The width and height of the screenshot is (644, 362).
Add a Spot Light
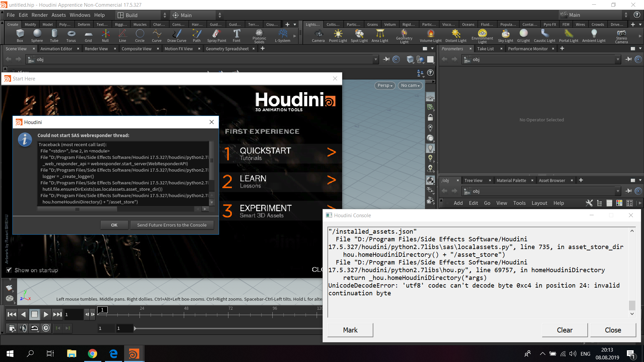(x=359, y=36)
